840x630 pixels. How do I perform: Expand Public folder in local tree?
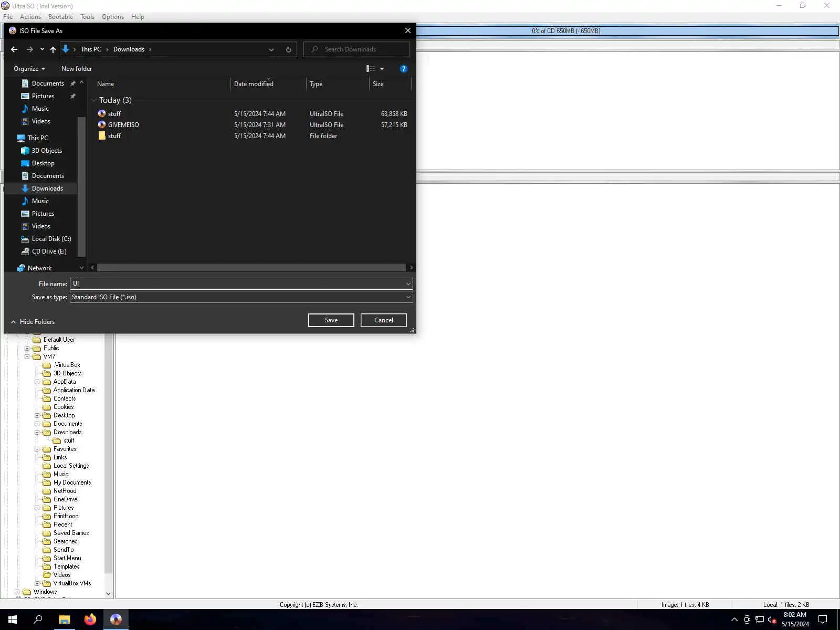pos(27,348)
